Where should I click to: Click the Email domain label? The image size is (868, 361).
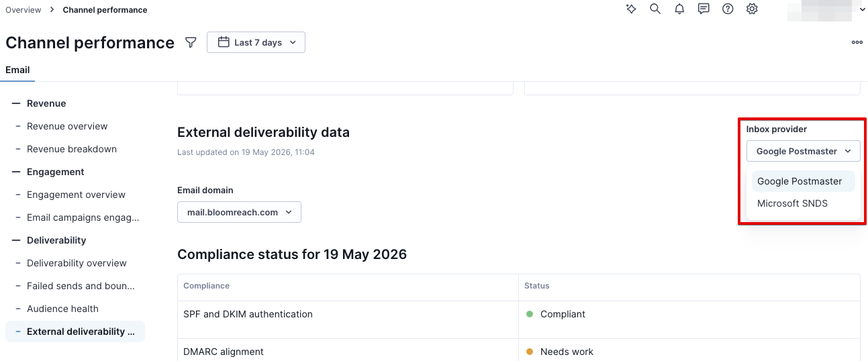(x=205, y=190)
